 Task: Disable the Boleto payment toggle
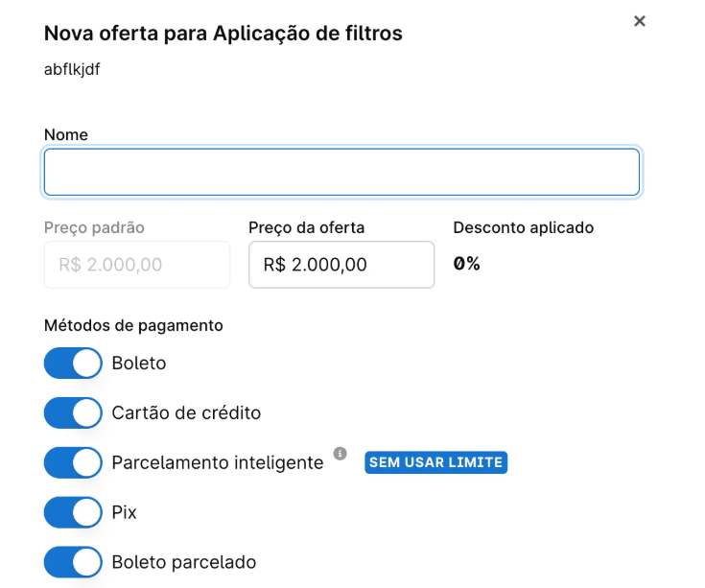73,364
